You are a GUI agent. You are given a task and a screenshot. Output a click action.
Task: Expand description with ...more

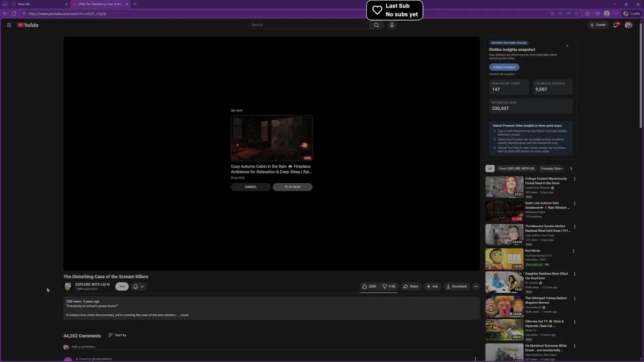point(184,315)
